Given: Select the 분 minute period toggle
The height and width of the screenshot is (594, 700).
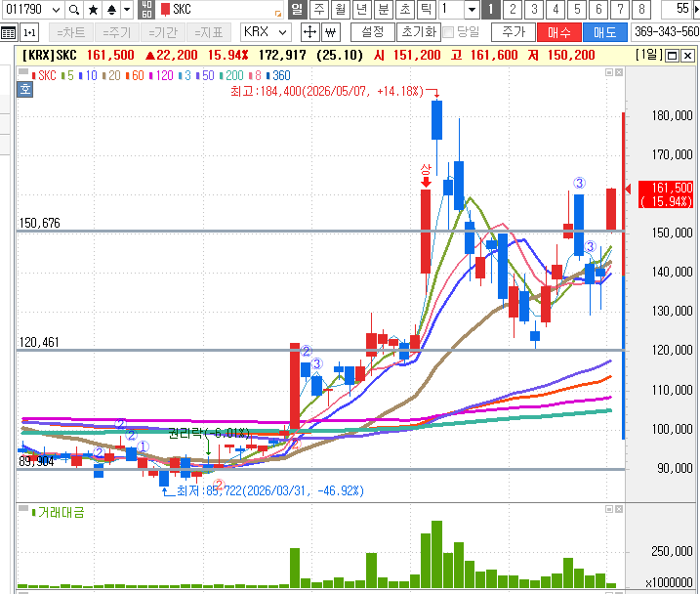Looking at the screenshot, I should tap(384, 9).
